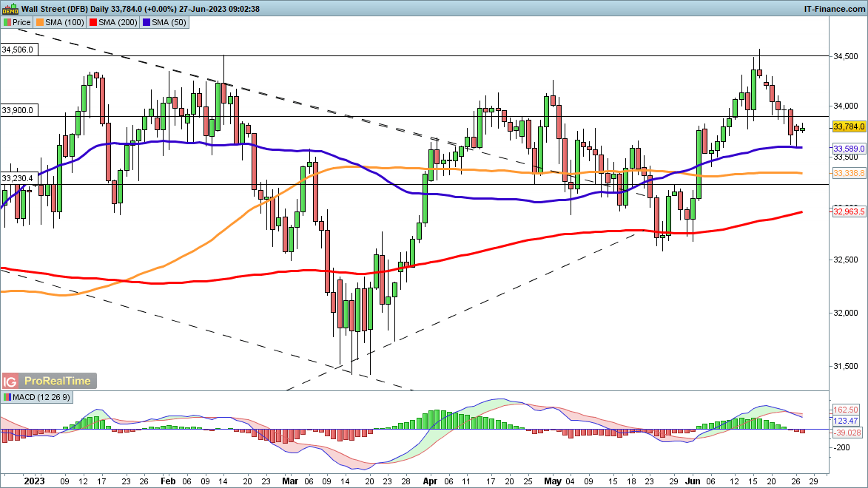Image resolution: width=868 pixels, height=488 pixels.
Task: Click the Mar date axis label
Action: click(x=290, y=481)
